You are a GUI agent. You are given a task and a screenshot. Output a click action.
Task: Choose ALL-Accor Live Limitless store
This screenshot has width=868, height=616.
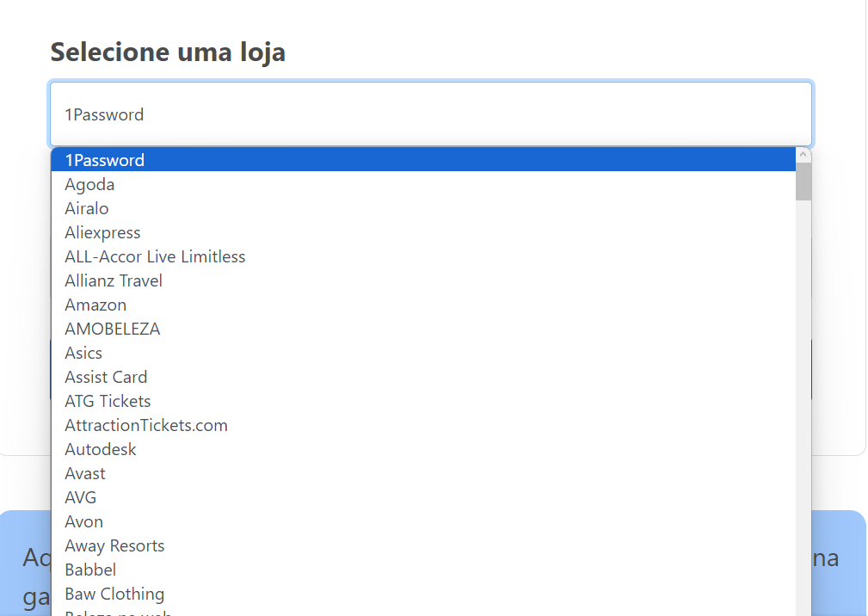(155, 256)
